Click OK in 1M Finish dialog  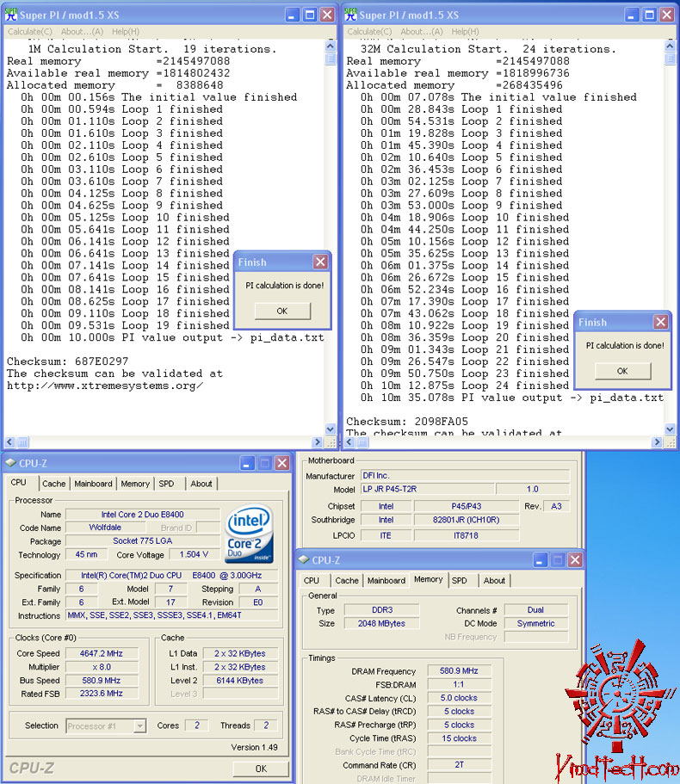(x=282, y=311)
